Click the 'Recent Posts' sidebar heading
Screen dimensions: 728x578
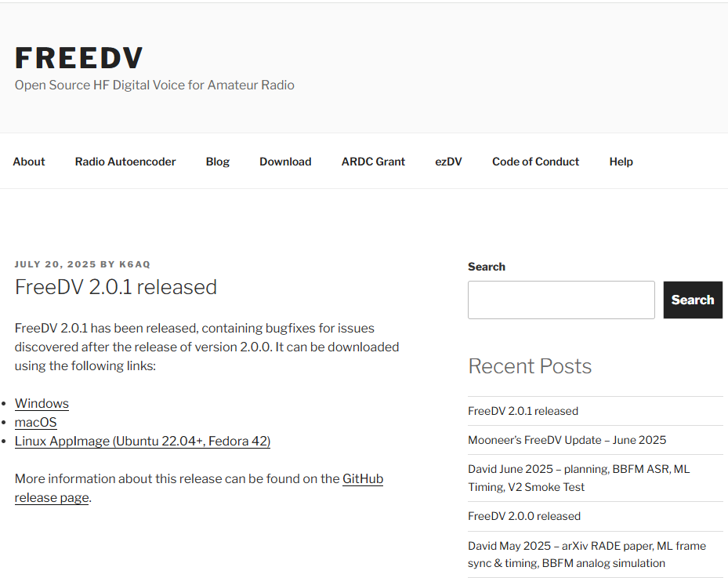pos(530,366)
